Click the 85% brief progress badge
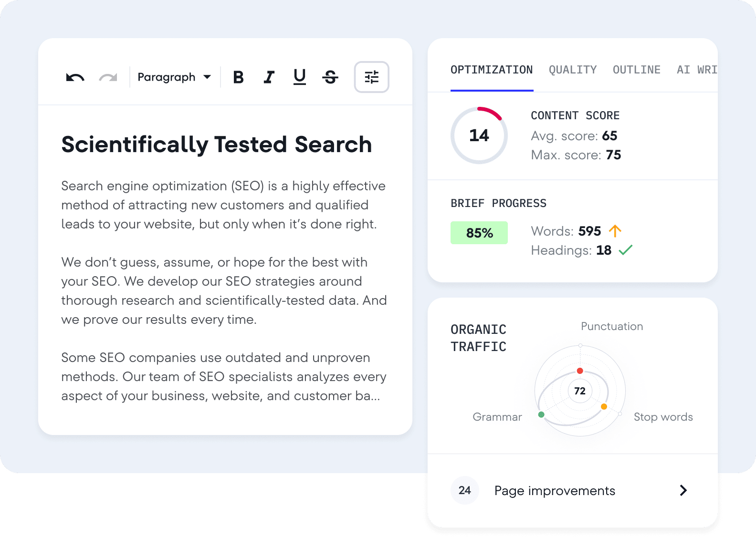Viewport: 756px width, 538px height. 479,233
